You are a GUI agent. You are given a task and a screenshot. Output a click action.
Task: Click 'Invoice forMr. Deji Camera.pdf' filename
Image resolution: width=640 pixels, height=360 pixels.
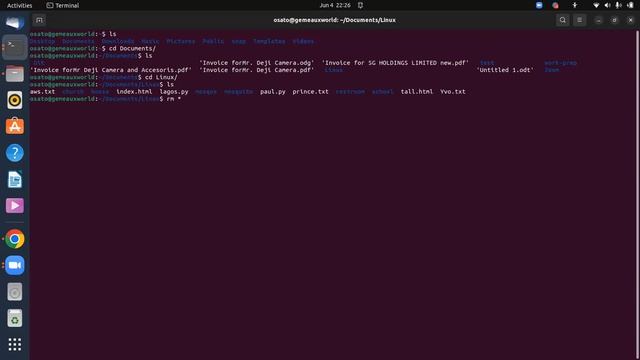(x=257, y=70)
